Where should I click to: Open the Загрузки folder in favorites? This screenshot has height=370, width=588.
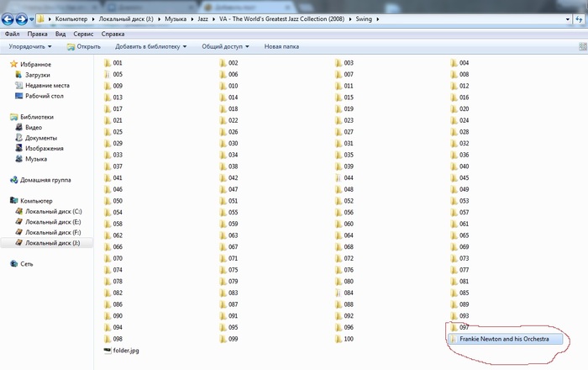pos(38,74)
